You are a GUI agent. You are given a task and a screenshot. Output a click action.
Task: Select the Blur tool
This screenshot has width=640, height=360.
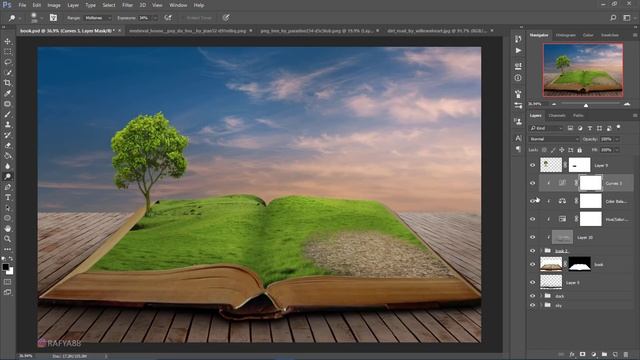(x=7, y=166)
